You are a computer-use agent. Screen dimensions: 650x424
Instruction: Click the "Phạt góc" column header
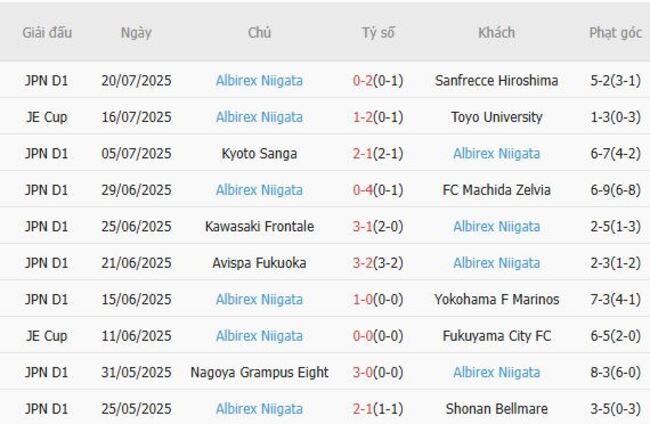(x=615, y=32)
